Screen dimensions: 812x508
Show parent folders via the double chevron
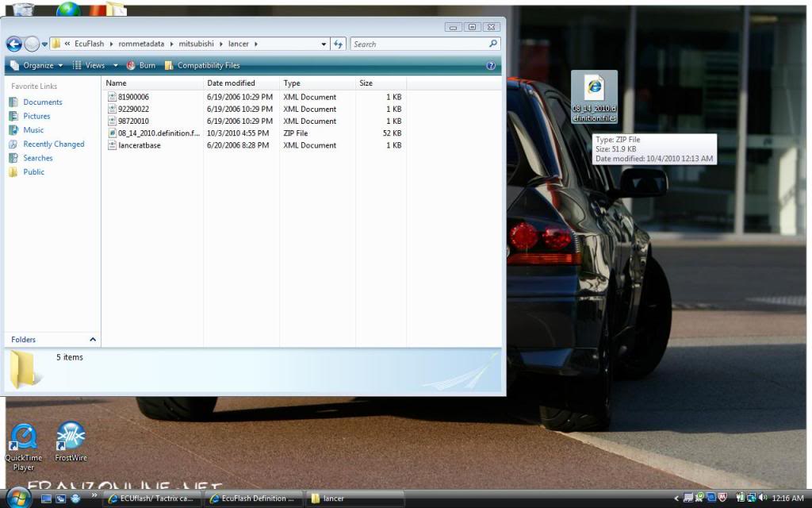67,44
